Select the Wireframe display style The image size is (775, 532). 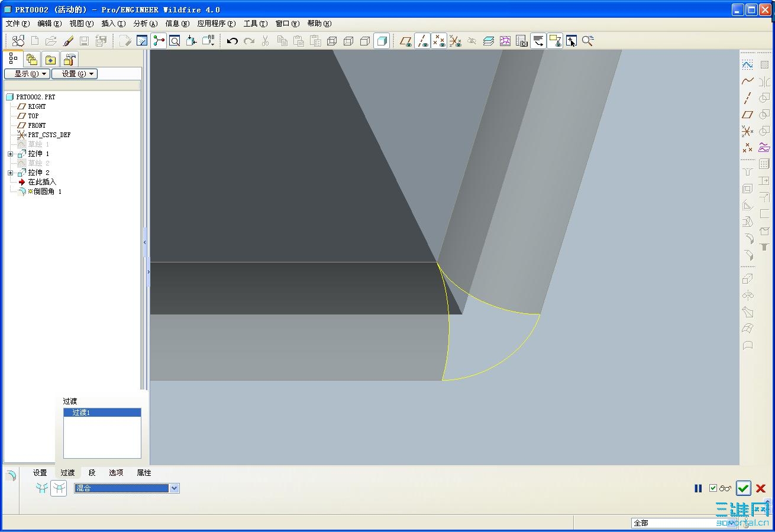click(x=332, y=41)
